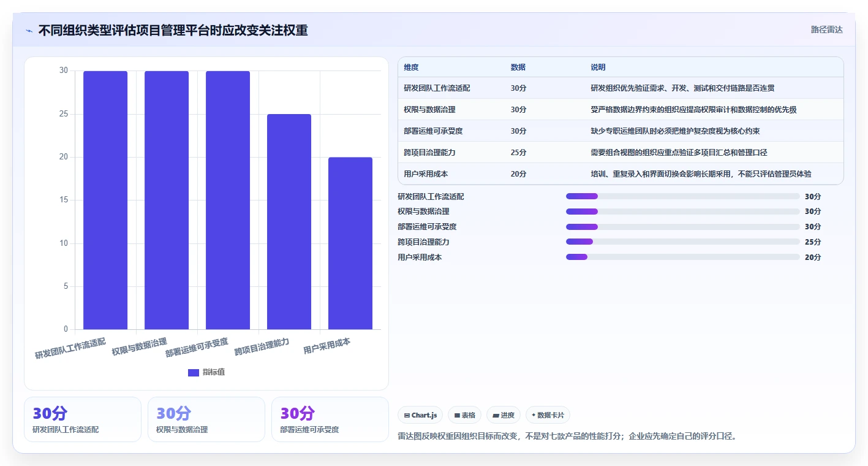This screenshot has width=868, height=466.
Task: Click the progress bar in the 跨项目治理能力 row
Action: (683, 242)
